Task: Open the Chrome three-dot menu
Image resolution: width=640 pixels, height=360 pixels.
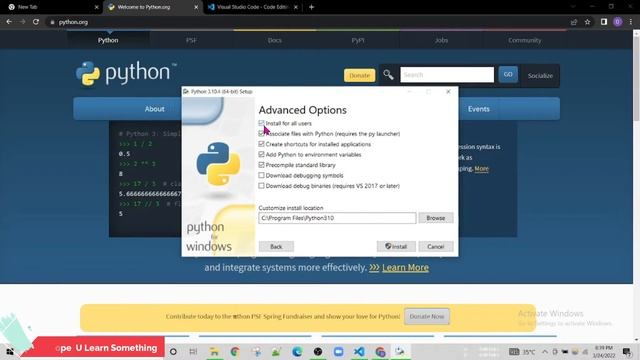Action: [x=631, y=22]
